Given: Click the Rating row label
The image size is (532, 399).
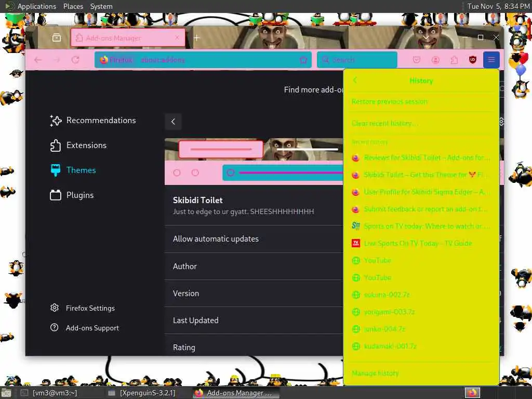Looking at the screenshot, I should click(184, 348).
